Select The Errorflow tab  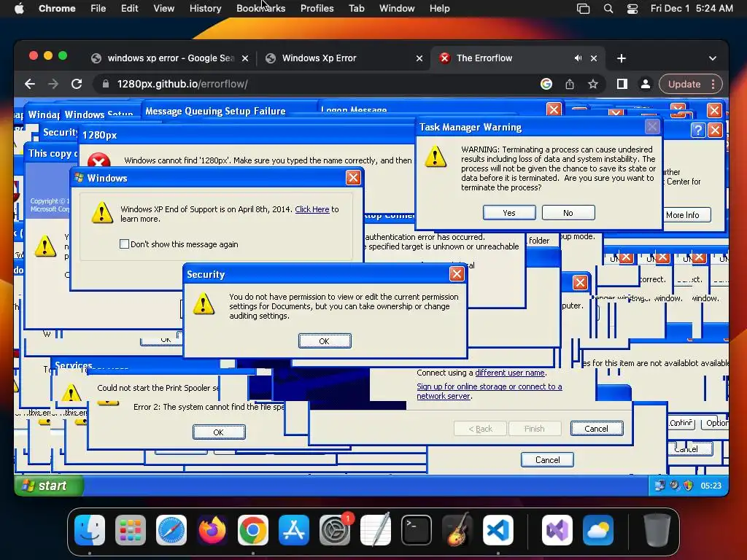(517, 58)
